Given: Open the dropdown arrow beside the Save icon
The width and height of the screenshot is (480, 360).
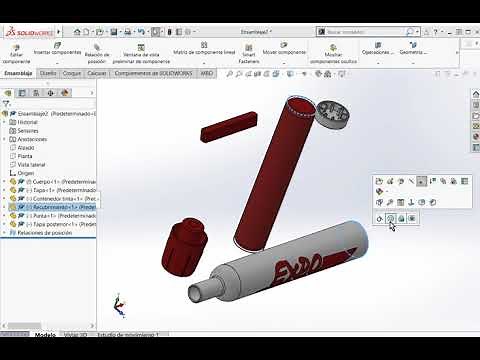Looking at the screenshot, I should [120, 32].
